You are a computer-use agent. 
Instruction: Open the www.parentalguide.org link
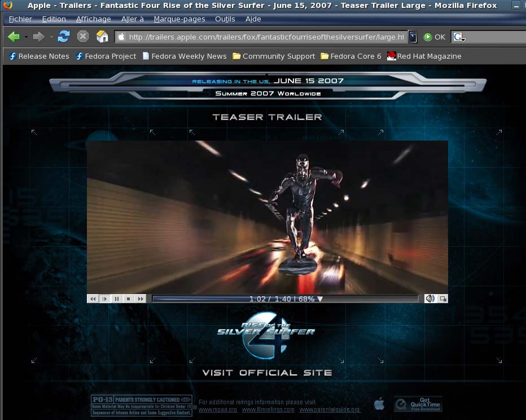(330, 409)
